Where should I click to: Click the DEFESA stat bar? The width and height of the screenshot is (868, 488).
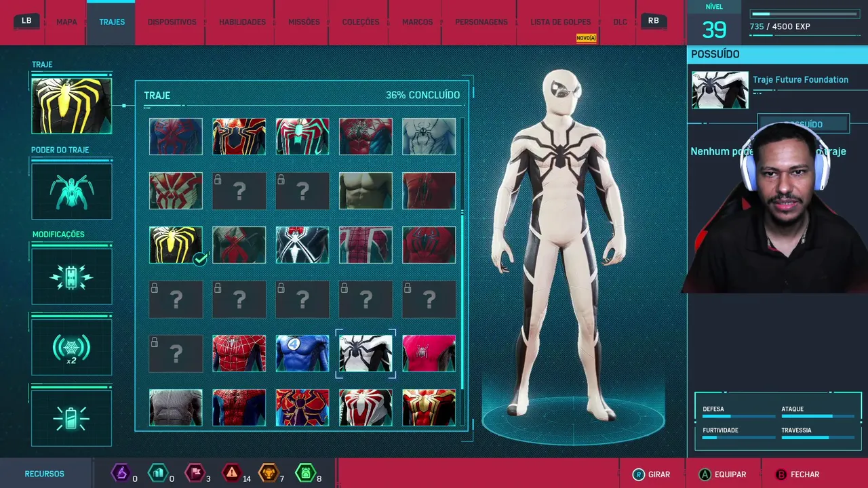pyautogui.click(x=739, y=416)
